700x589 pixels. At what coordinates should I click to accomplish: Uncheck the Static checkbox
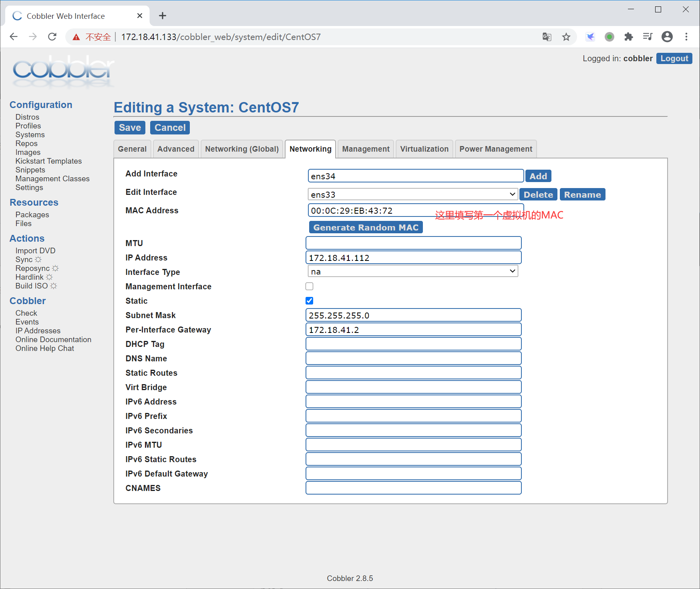(309, 301)
